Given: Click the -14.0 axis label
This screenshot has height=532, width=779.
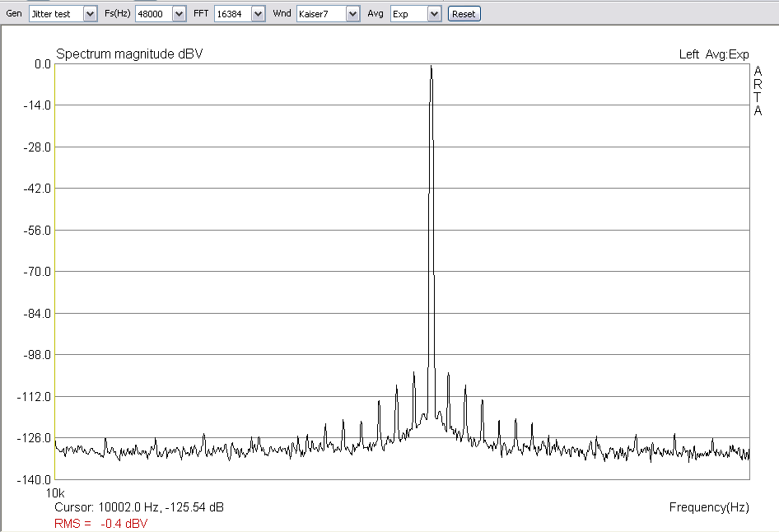Looking at the screenshot, I should click(37, 105).
